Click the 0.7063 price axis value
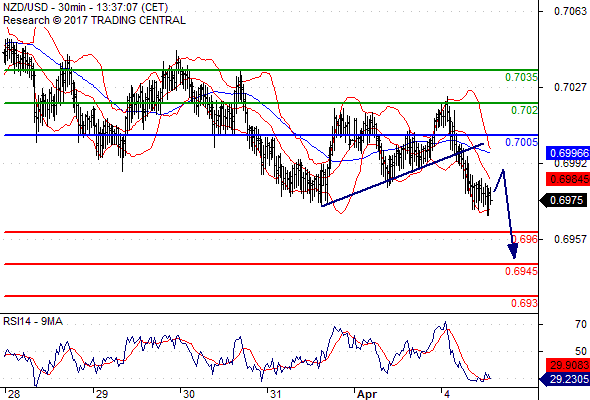This screenshot has width=590, height=400. click(570, 11)
